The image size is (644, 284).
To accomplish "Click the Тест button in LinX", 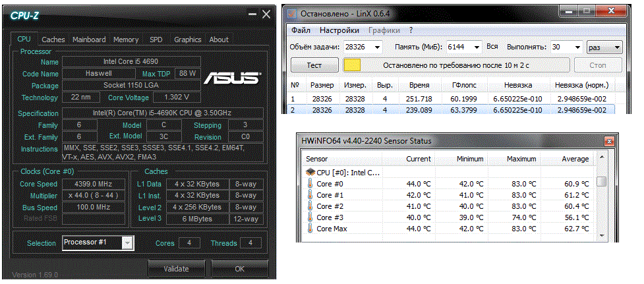I will click(314, 65).
